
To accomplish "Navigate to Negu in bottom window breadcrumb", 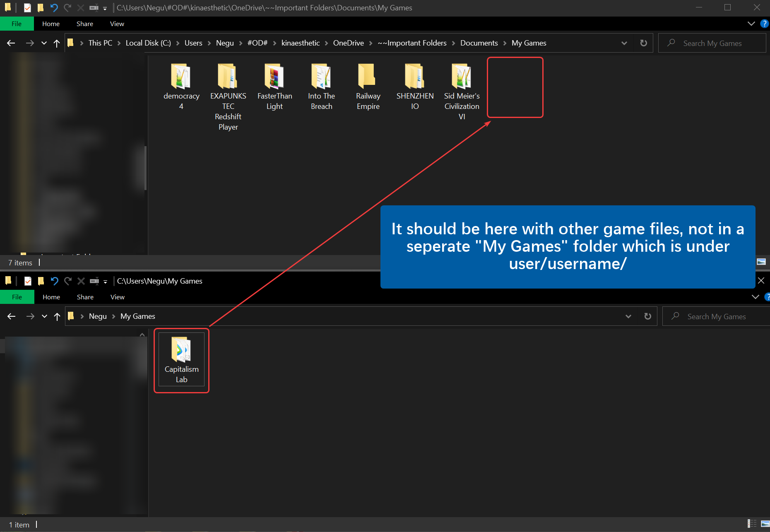I will click(x=98, y=316).
